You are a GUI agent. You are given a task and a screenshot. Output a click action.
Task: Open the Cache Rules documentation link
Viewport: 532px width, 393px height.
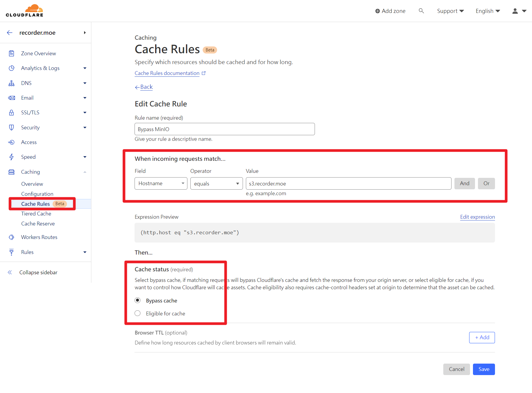click(167, 73)
